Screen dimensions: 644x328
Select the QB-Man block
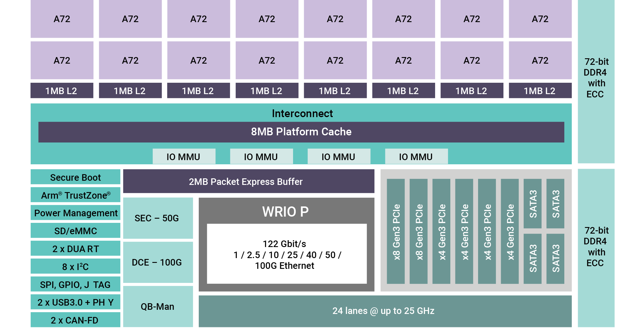[158, 306]
